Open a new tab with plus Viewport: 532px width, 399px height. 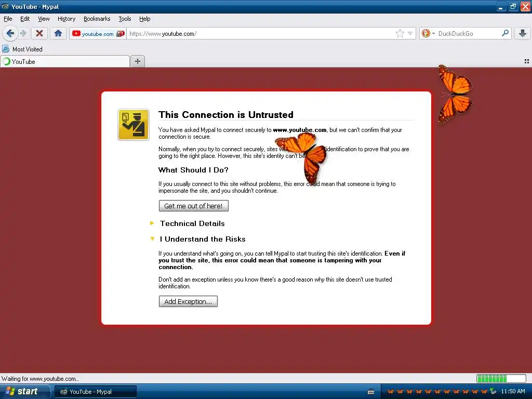137,61
